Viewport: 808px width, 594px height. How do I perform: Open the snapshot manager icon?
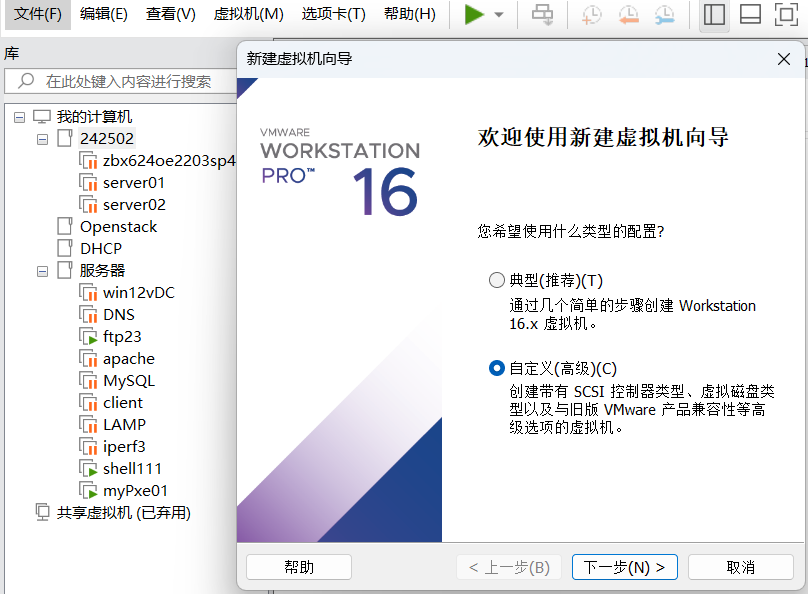pos(665,14)
